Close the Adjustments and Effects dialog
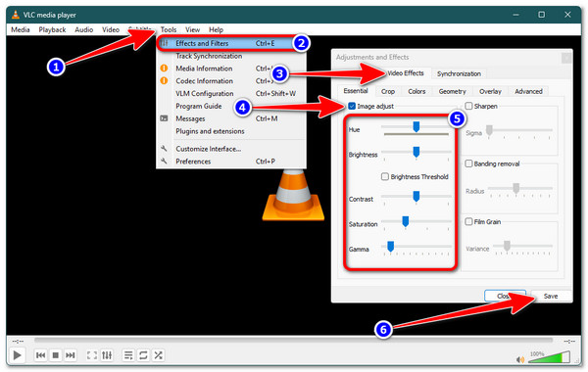 coord(566,58)
